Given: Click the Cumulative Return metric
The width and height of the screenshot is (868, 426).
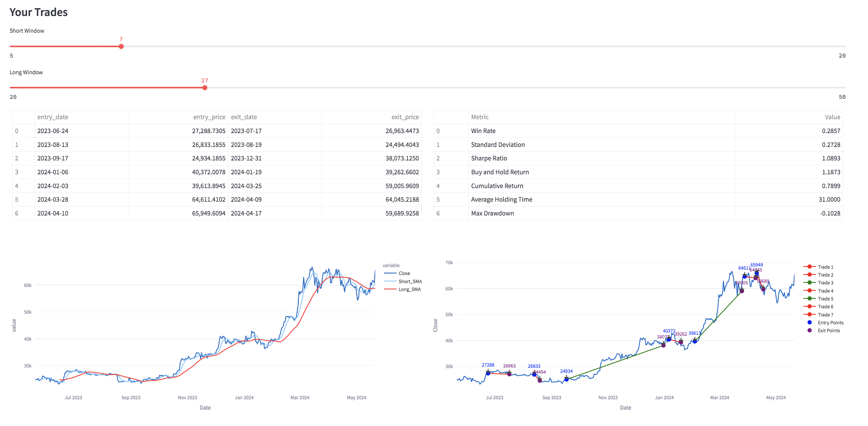Looking at the screenshot, I should coord(601,186).
